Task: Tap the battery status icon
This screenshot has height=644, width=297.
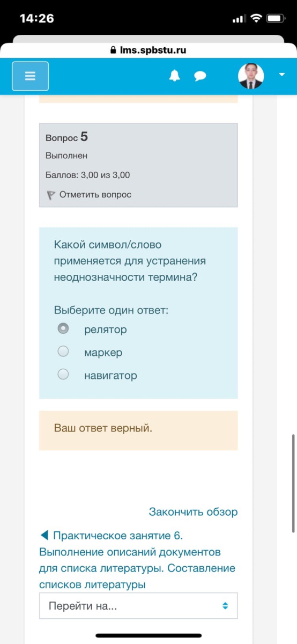Action: click(276, 18)
